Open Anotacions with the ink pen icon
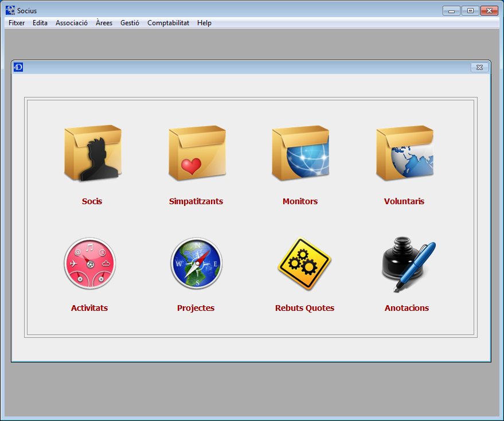 407,265
